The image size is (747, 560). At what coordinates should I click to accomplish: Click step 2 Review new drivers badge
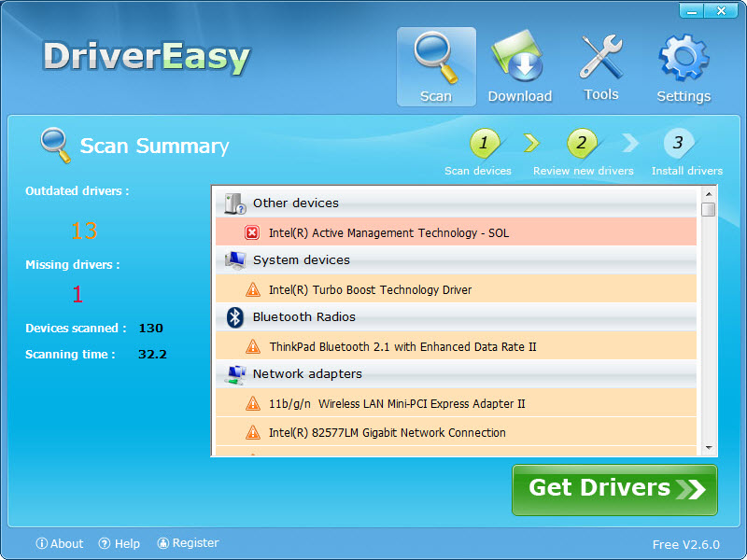pos(582,143)
